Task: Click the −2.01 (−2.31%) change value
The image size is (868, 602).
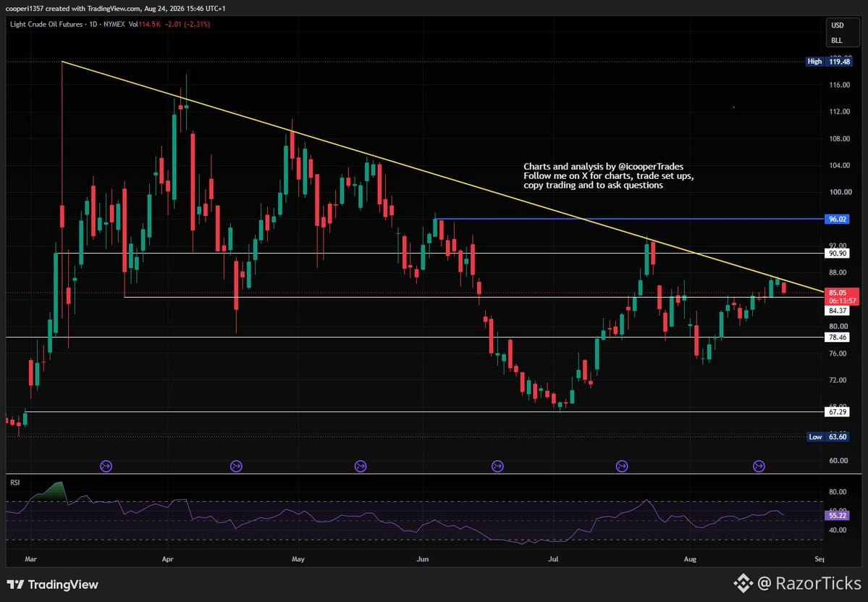Action: click(187, 25)
